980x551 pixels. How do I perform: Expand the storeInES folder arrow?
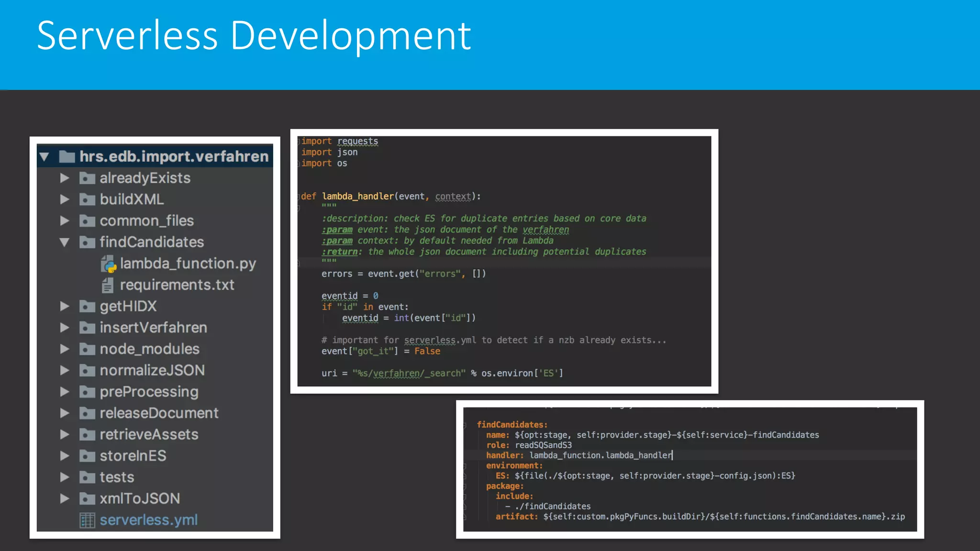[x=65, y=456]
